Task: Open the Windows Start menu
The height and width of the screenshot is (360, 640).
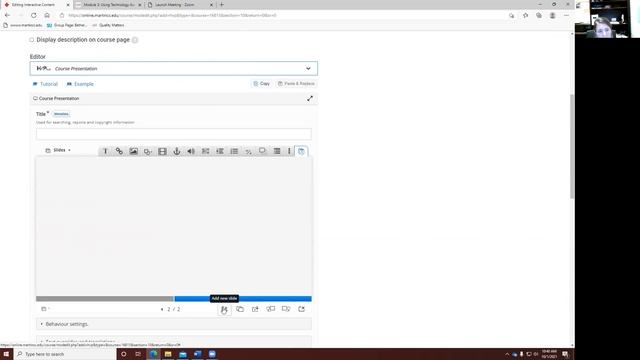Action: click(6, 354)
